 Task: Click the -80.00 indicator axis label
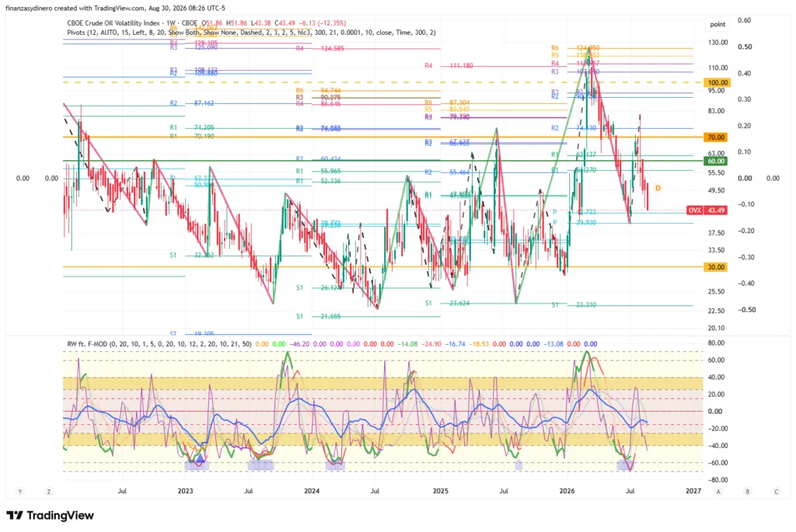click(x=716, y=480)
